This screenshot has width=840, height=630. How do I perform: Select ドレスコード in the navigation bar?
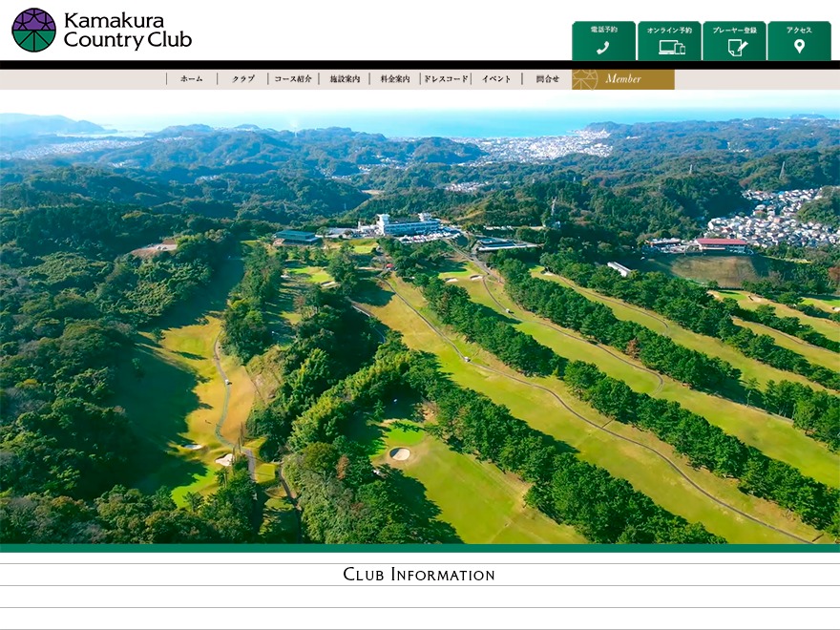446,79
